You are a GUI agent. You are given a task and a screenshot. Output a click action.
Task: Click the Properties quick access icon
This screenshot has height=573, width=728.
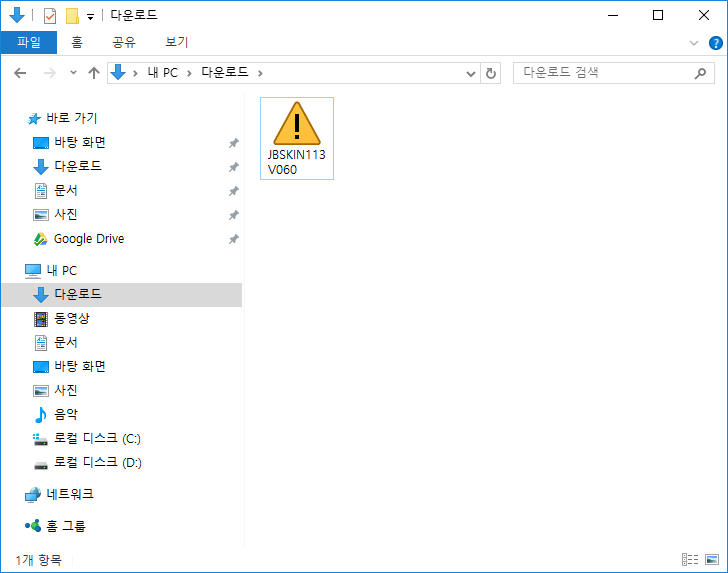click(x=50, y=16)
